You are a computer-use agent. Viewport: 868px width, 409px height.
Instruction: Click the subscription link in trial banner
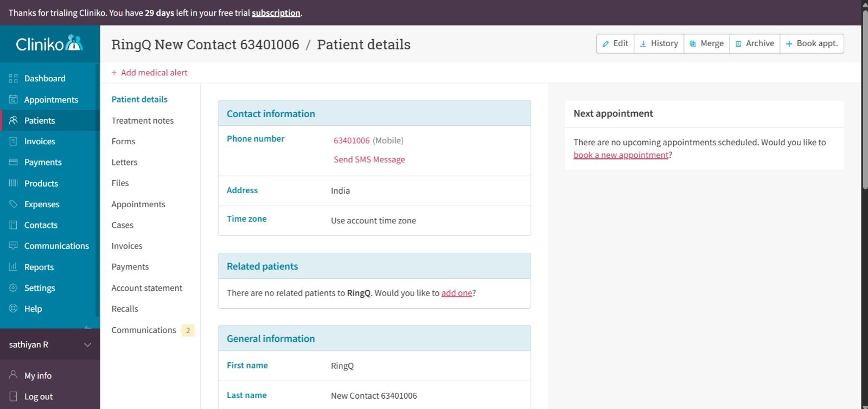(276, 13)
